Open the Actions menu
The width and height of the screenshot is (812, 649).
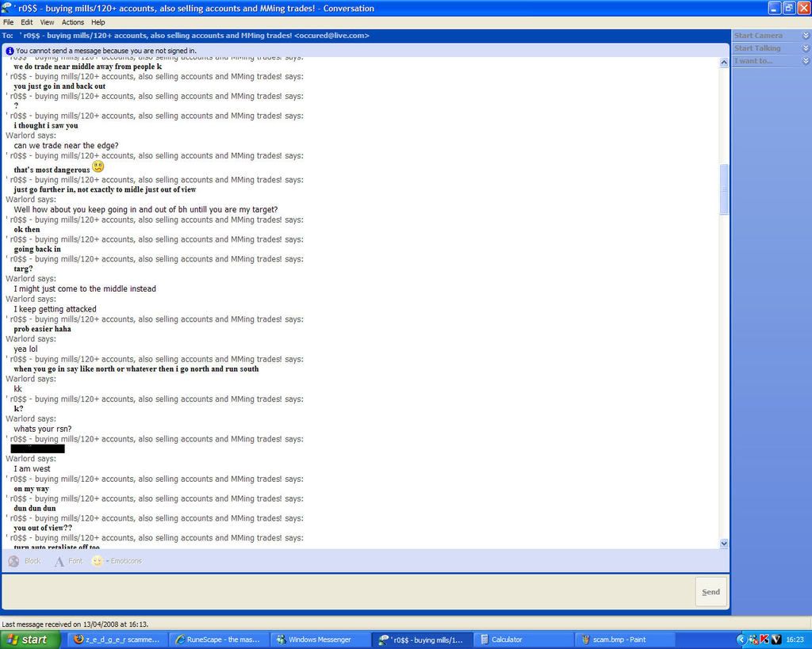point(72,22)
